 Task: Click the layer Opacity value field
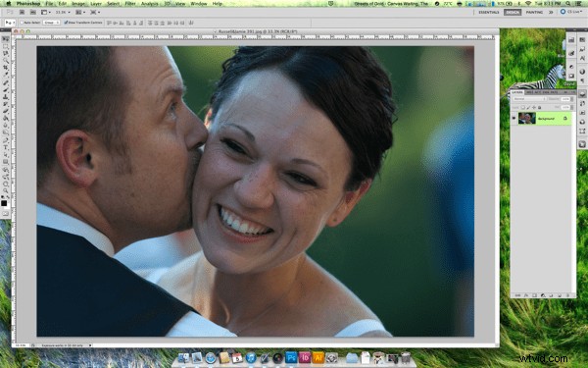(565, 99)
